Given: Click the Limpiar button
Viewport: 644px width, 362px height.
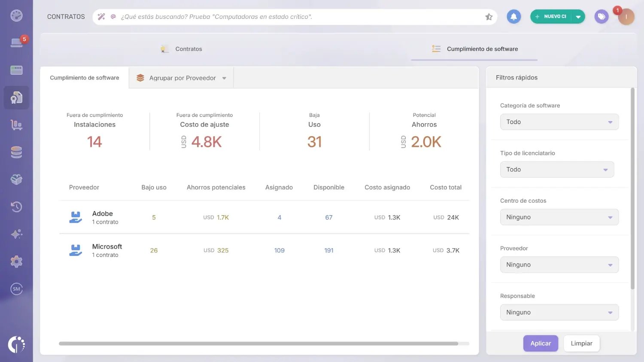Looking at the screenshot, I should (x=581, y=344).
